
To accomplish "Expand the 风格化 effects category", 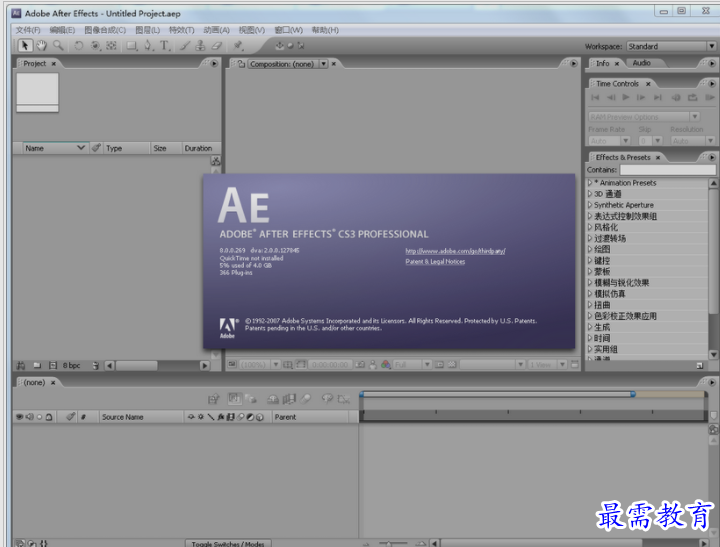I will 590,227.
